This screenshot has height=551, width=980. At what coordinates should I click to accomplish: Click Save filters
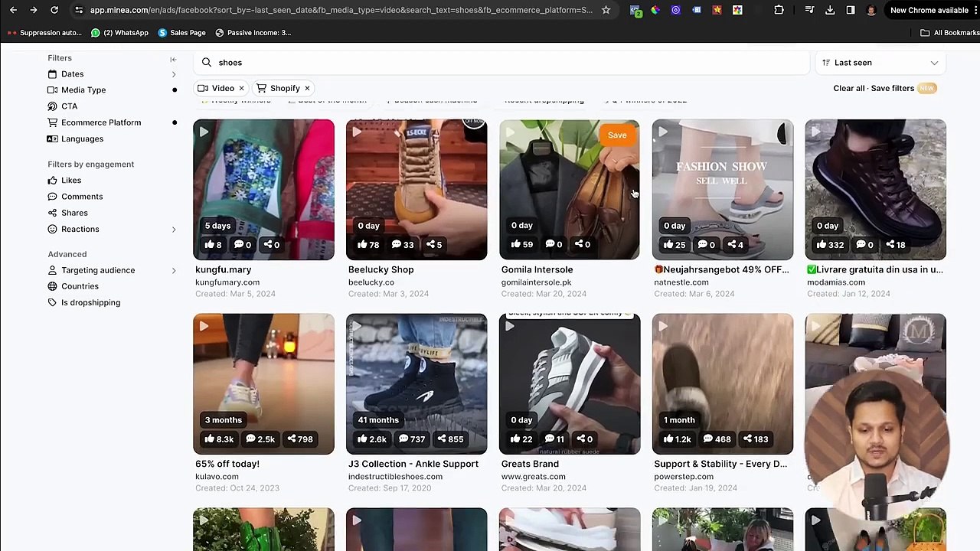coord(892,88)
